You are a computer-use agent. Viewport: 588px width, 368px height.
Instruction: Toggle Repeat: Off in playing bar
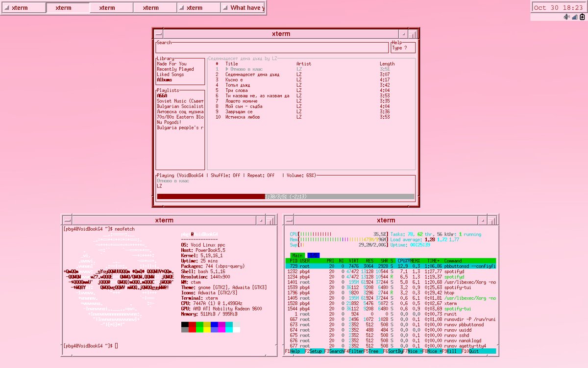click(x=260, y=175)
